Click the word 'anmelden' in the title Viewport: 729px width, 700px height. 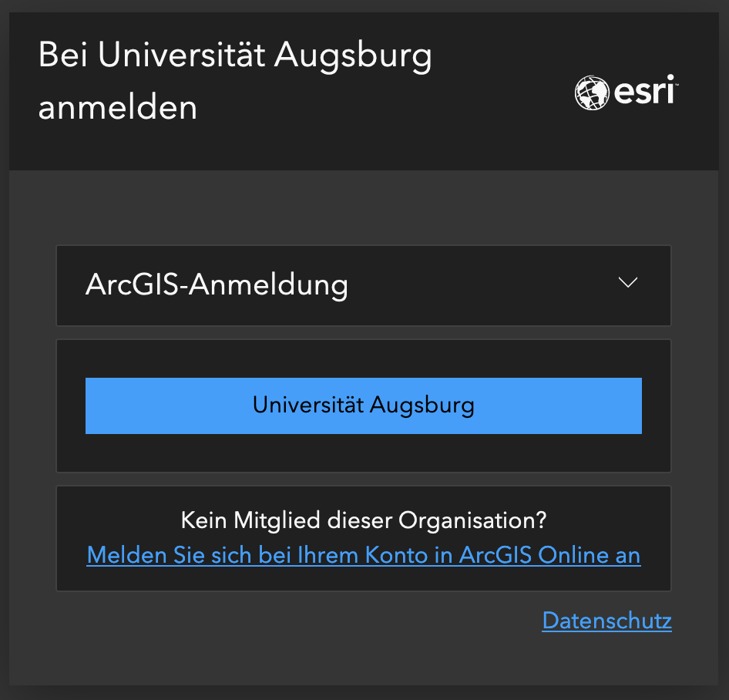coord(118,107)
